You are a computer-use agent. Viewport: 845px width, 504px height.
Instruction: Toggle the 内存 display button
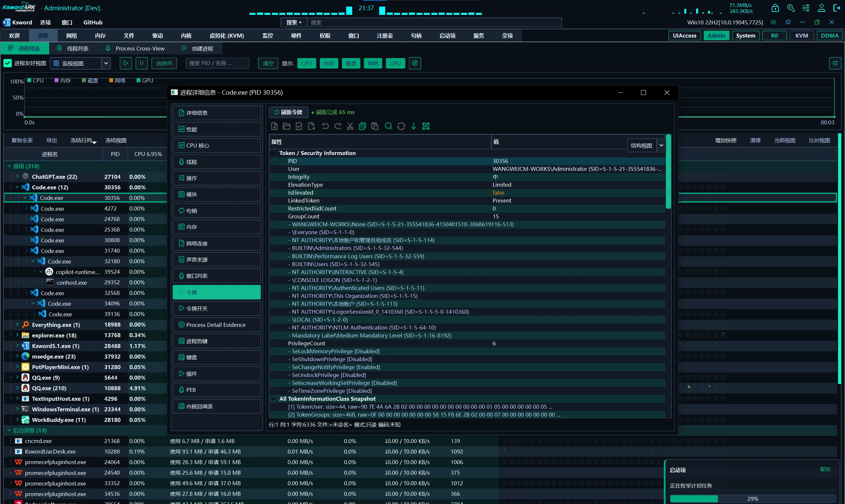328,63
